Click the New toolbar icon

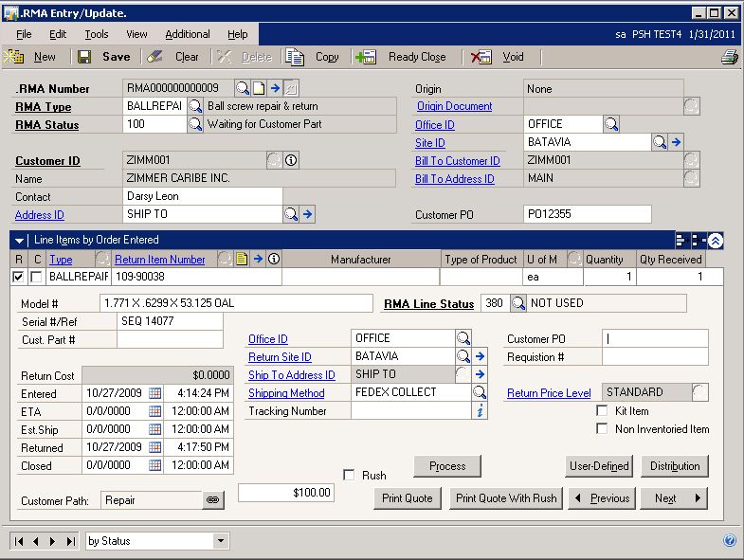point(14,57)
